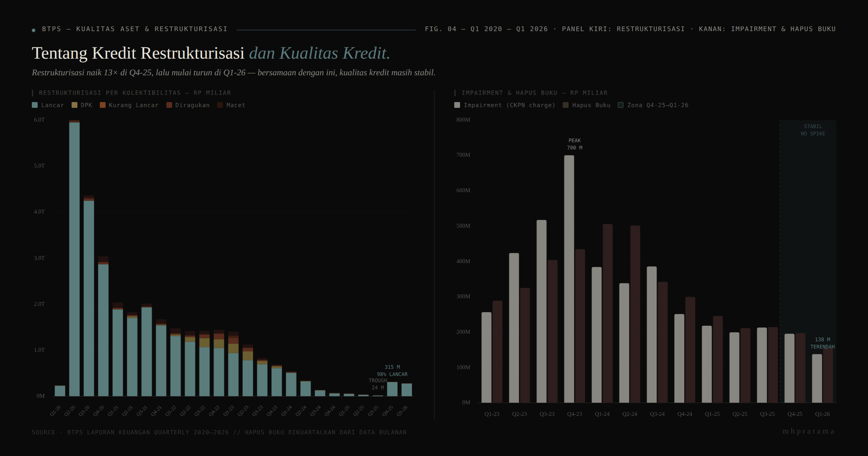868x456 pixels.
Task: Select the Q4-20 restructuring bar
Action: (103, 326)
